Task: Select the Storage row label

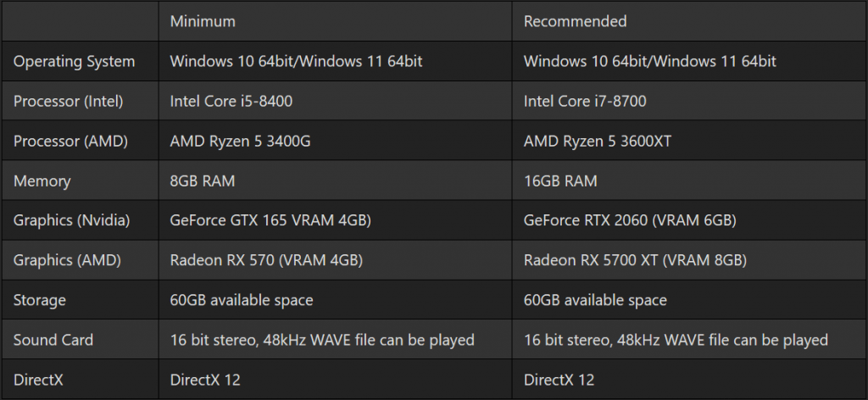Action: [x=40, y=300]
